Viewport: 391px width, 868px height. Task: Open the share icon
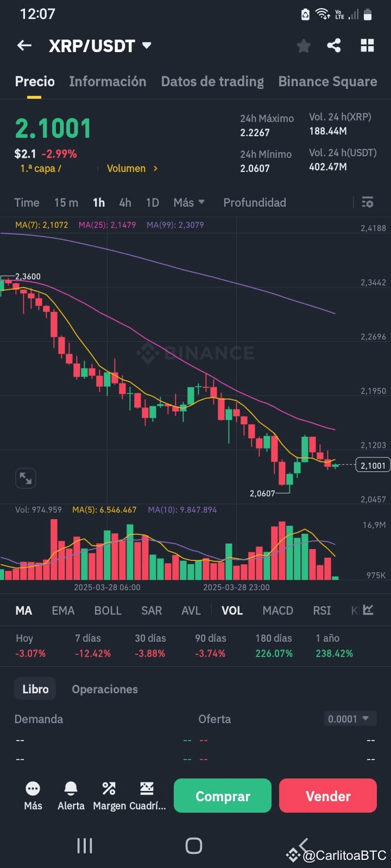335,46
